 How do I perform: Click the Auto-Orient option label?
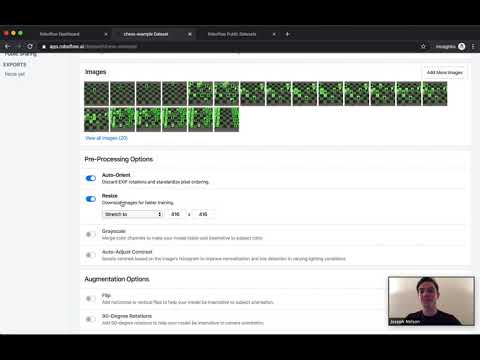116,175
